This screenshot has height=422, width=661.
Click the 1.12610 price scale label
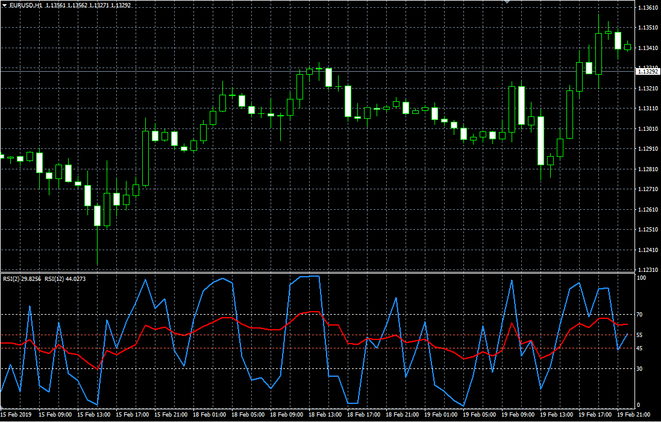pos(648,210)
